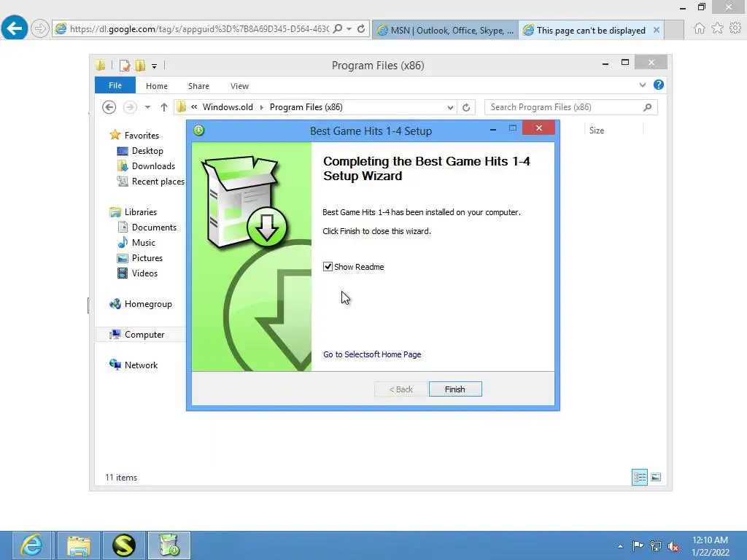Click Explorer quick access New folder icon

(140, 65)
